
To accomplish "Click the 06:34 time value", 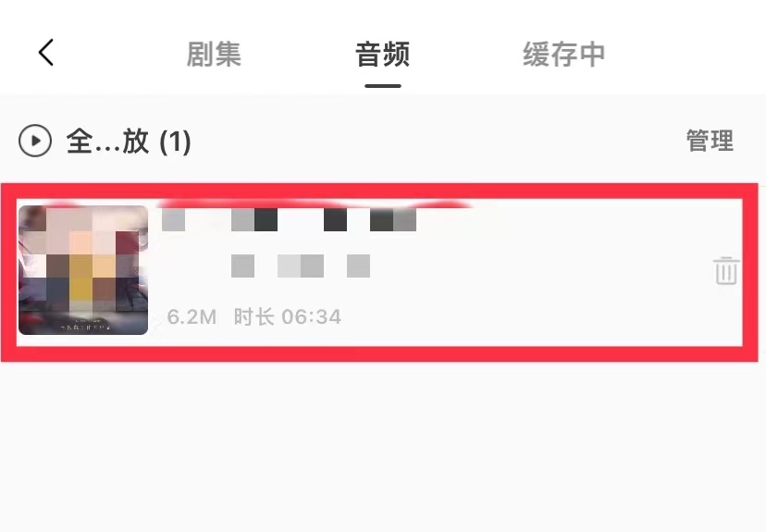I will (311, 317).
